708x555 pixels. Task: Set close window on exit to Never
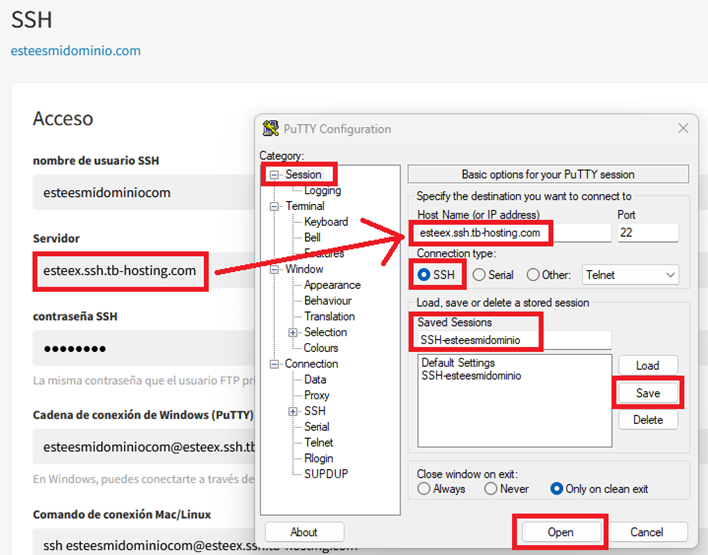(491, 489)
